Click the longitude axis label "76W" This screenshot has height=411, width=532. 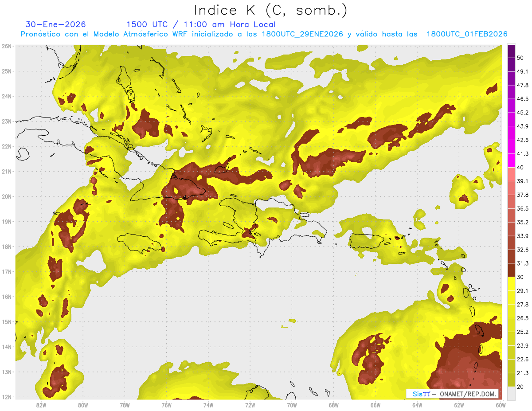[x=166, y=405]
